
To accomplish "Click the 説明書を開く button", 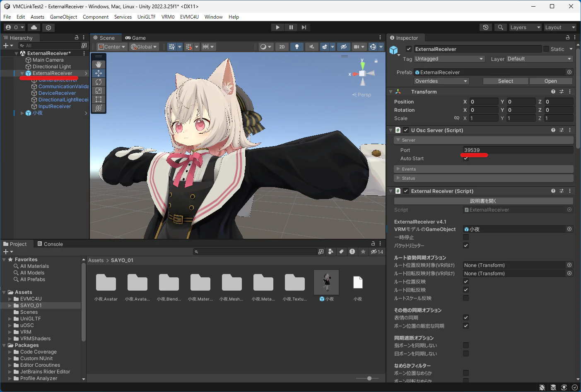I will [484, 201].
